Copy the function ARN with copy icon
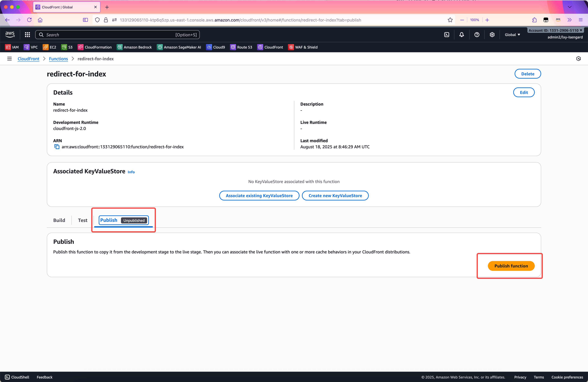This screenshot has height=382, width=588. (57, 147)
